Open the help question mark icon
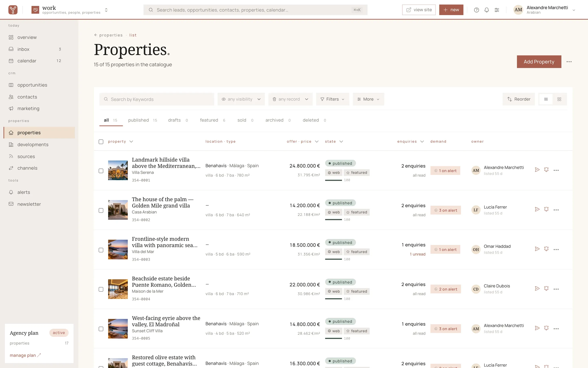The image size is (588, 368). click(476, 10)
